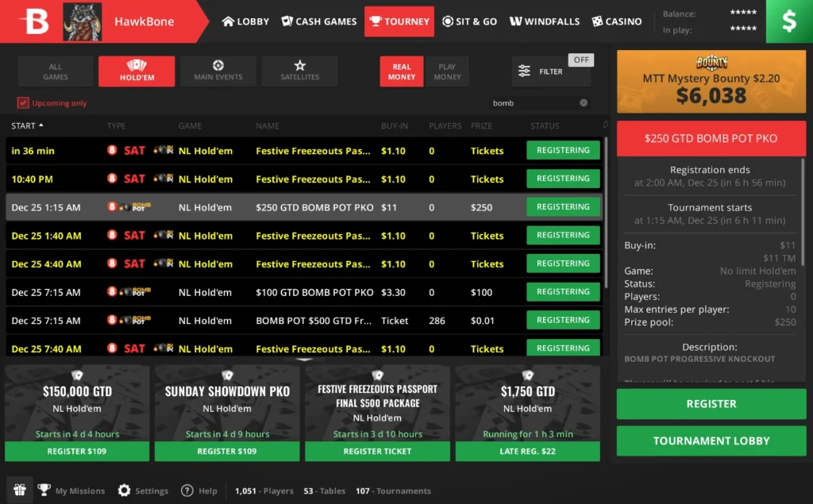Image resolution: width=813 pixels, height=504 pixels.
Task: Open the cashier with the green dollar icon
Action: [x=790, y=21]
